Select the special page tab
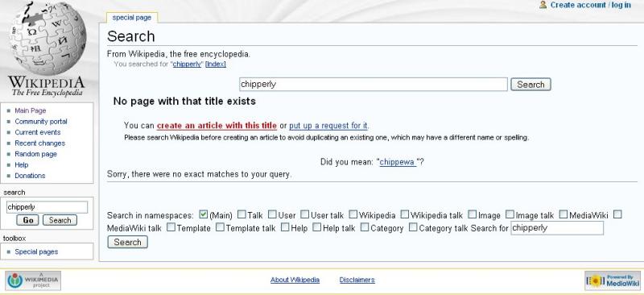The width and height of the screenshot is (644, 295). click(x=132, y=18)
